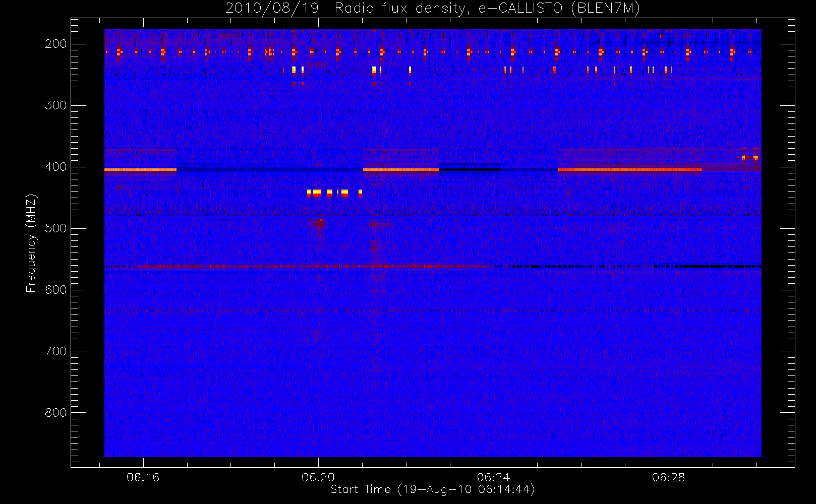Click the 800 frequency tick label
Image resolution: width=816 pixels, height=504 pixels.
point(55,413)
